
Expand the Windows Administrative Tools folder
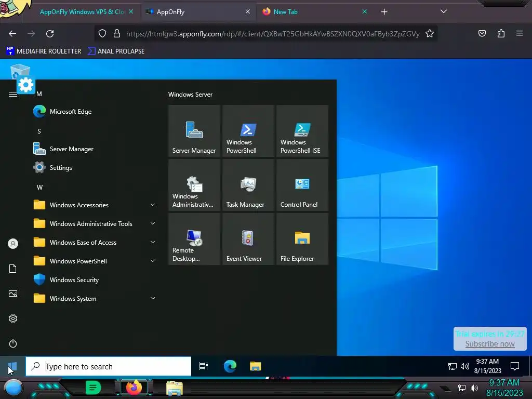95,223
